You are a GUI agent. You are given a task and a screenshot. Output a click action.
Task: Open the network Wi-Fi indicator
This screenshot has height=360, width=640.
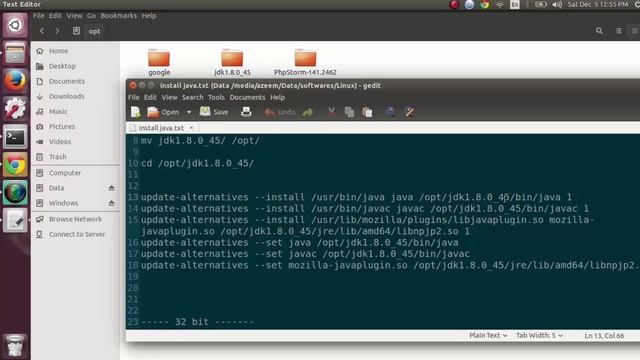500,4
